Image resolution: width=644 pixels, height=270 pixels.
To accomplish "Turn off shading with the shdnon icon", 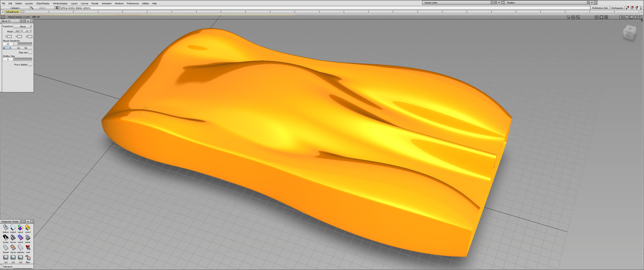I will pyautogui.click(x=6, y=228).
